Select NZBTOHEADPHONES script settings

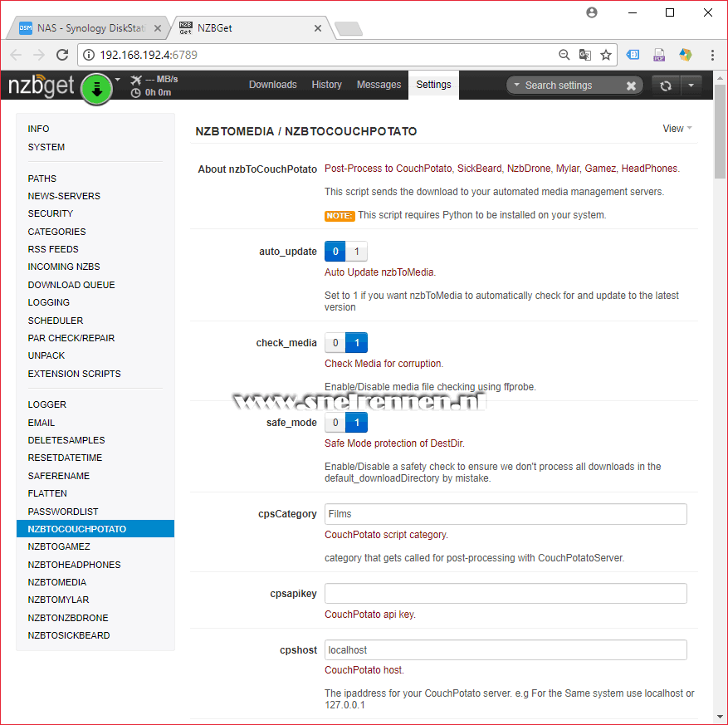[x=74, y=565]
